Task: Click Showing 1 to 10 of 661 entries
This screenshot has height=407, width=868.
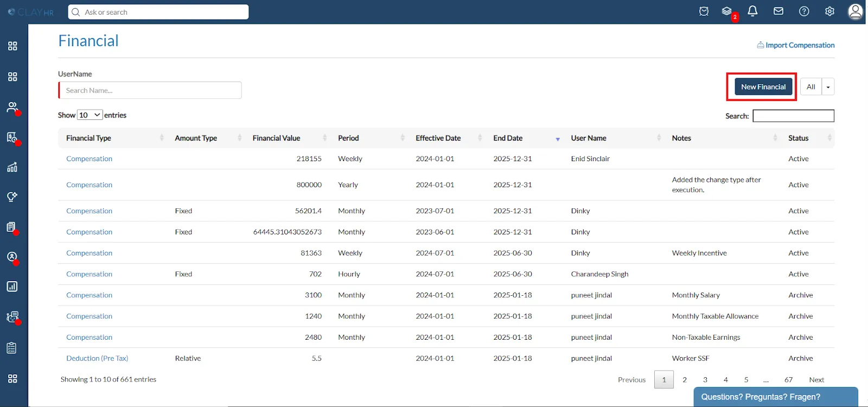Action: 108,380
